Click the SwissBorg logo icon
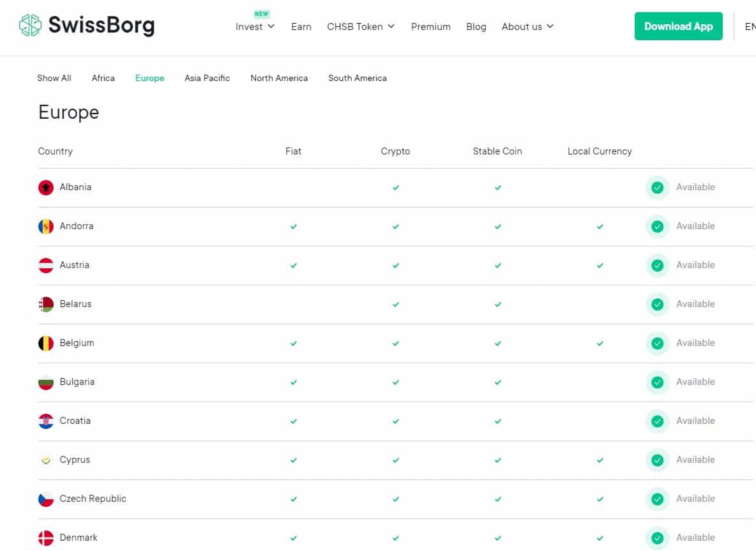The image size is (756, 551). point(30,26)
